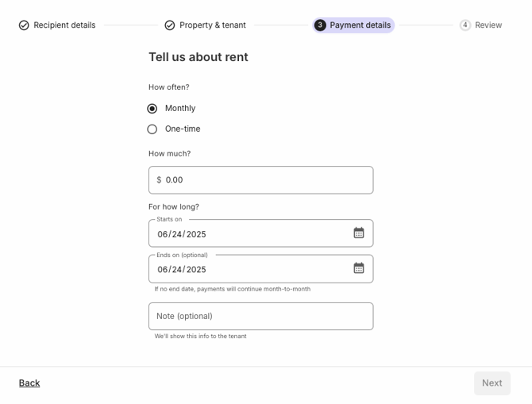
Task: Click the Starts on date text
Action: coord(182,234)
